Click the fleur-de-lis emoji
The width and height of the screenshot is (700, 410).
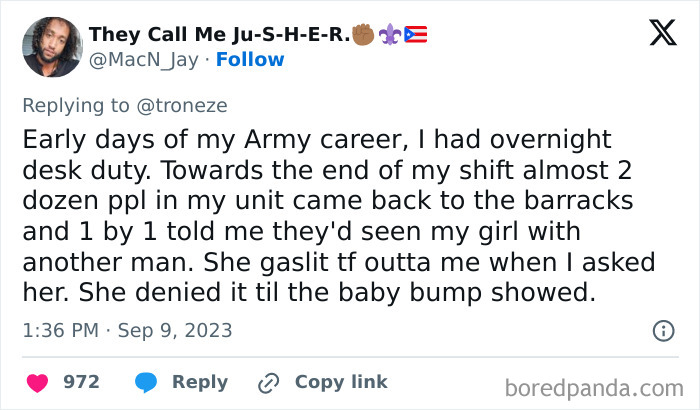[x=390, y=35]
